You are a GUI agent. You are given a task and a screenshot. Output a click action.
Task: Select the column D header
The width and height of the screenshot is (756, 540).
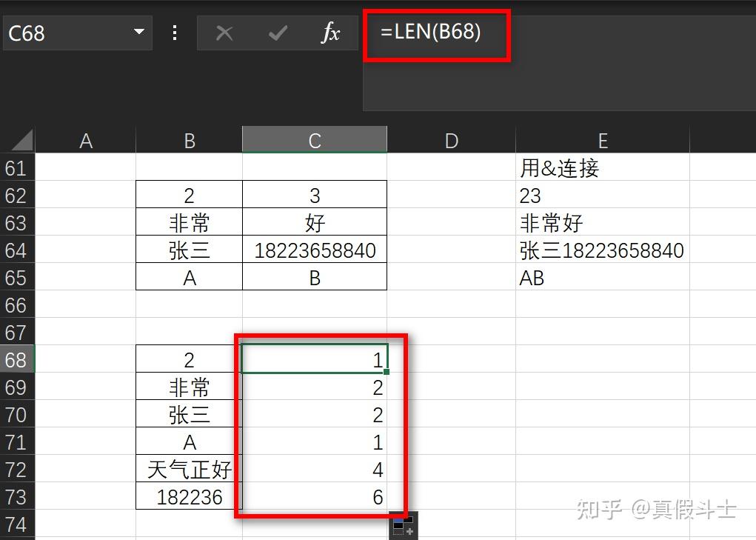451,140
